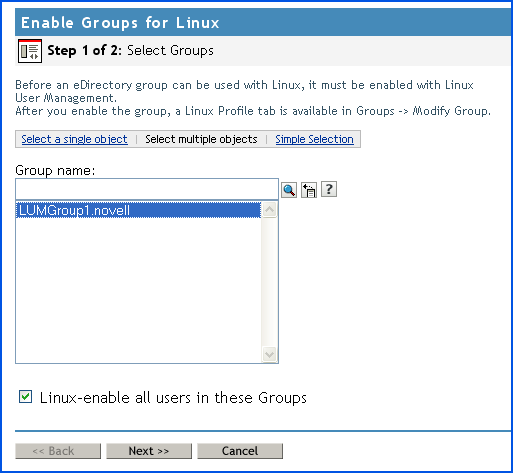The width and height of the screenshot is (513, 473).
Task: Cancel the Enable Groups wizard
Action: (240, 451)
